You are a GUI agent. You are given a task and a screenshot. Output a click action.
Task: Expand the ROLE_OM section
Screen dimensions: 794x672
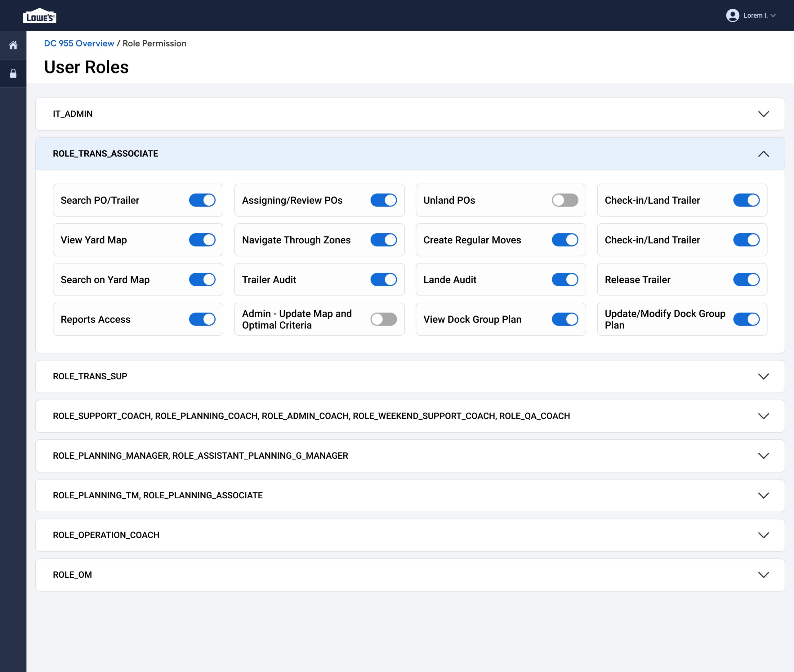763,575
